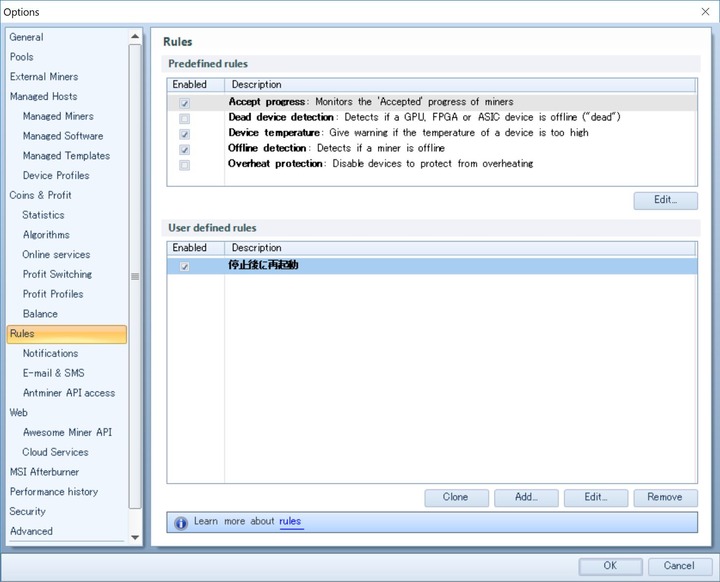Show the Performance history page
The image size is (720, 582).
[x=54, y=492]
